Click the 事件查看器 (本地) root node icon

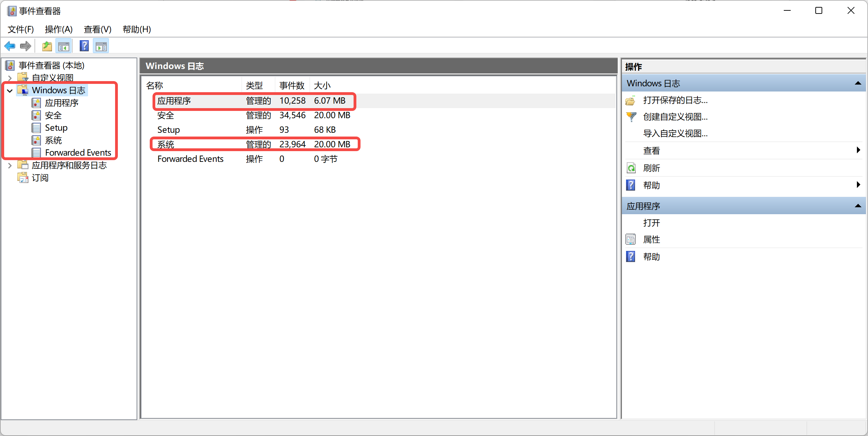click(10, 65)
